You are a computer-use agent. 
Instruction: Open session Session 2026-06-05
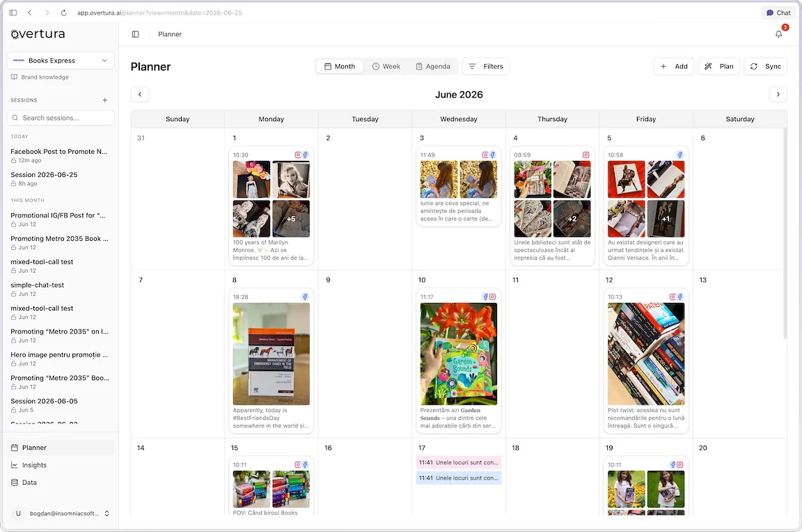(x=59, y=405)
